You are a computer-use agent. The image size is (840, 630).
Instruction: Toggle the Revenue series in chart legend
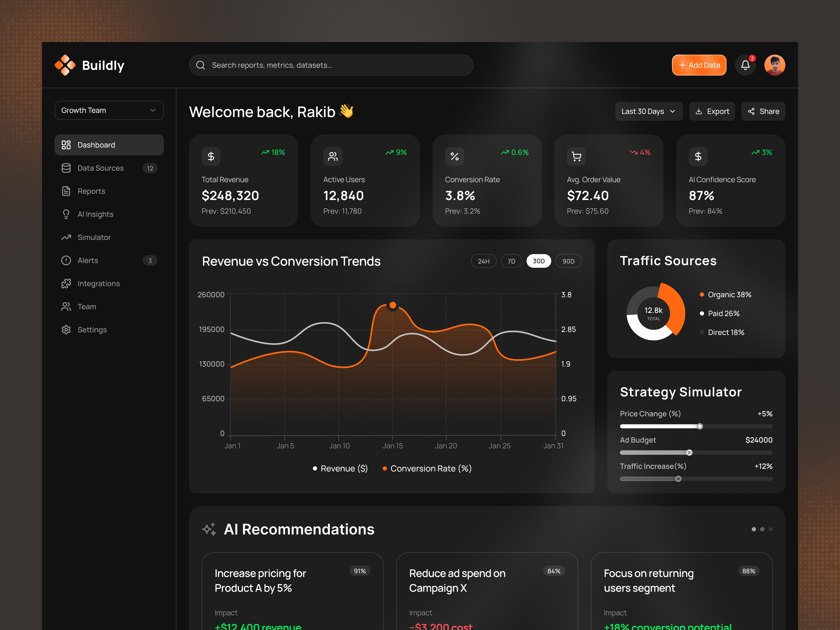pos(340,468)
